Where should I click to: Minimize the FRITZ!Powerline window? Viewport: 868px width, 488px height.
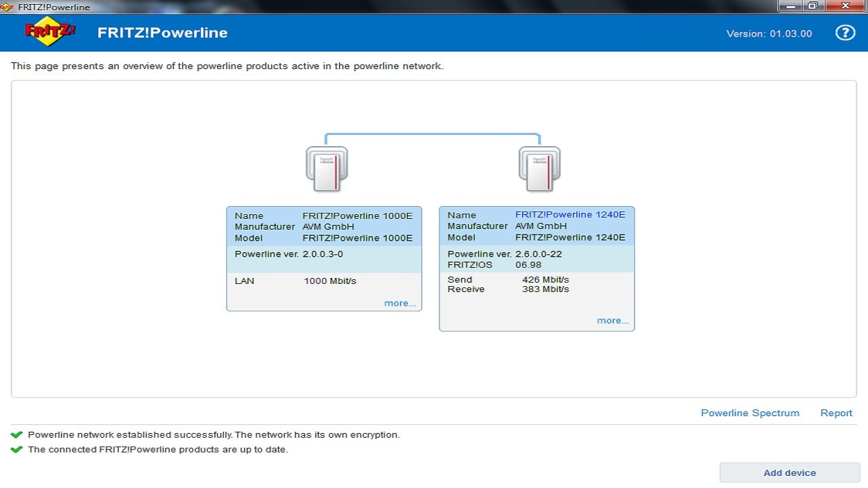791,6
